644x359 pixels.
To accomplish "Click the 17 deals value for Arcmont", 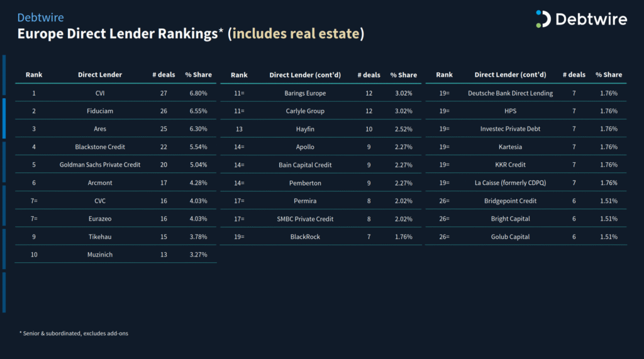I will (164, 183).
